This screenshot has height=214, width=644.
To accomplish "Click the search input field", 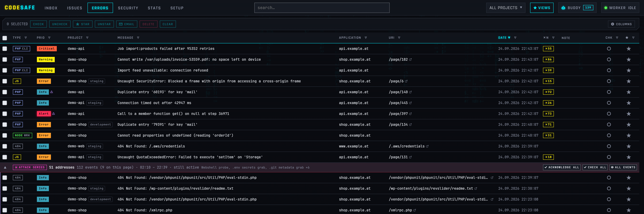I will point(322,8).
